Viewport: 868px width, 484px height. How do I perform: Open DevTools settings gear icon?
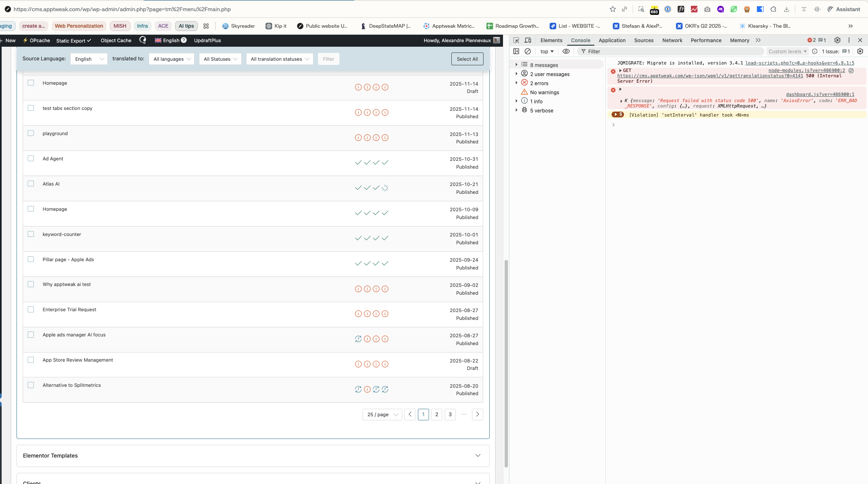point(837,40)
